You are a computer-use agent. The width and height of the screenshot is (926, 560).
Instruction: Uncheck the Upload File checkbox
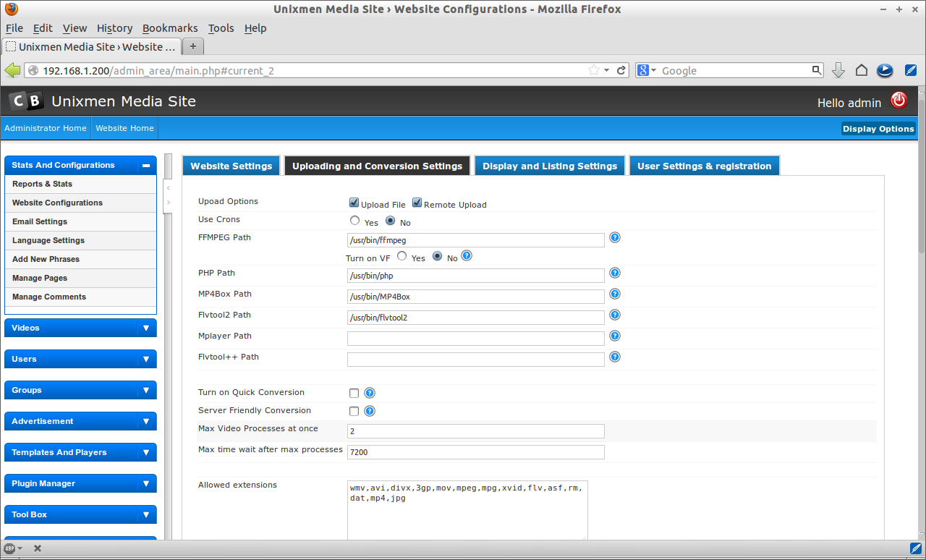pyautogui.click(x=354, y=203)
